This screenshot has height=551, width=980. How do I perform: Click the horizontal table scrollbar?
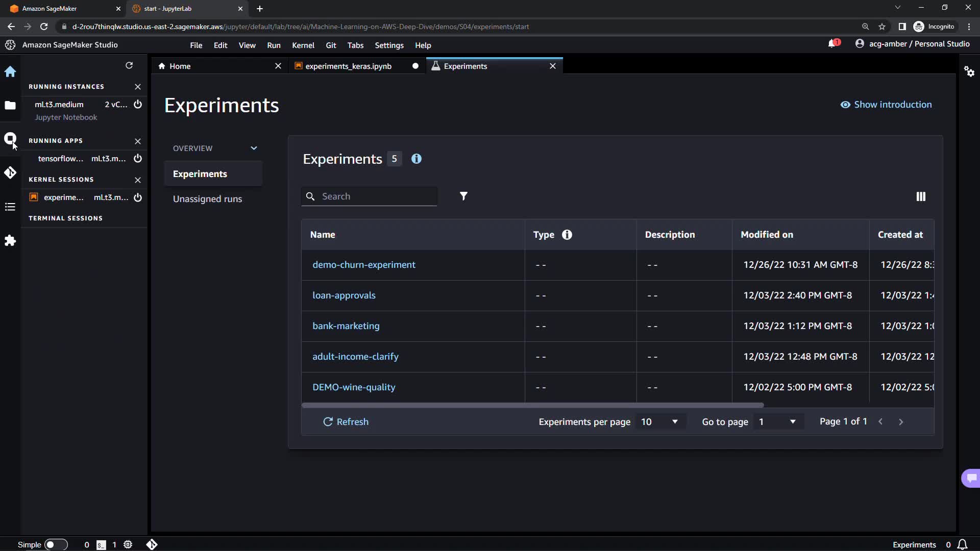532,405
